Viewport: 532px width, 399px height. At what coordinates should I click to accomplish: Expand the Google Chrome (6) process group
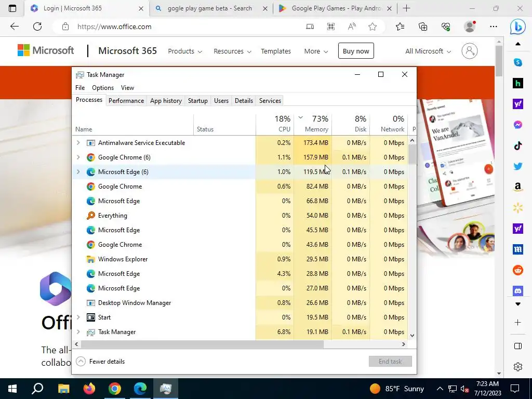[78, 157]
